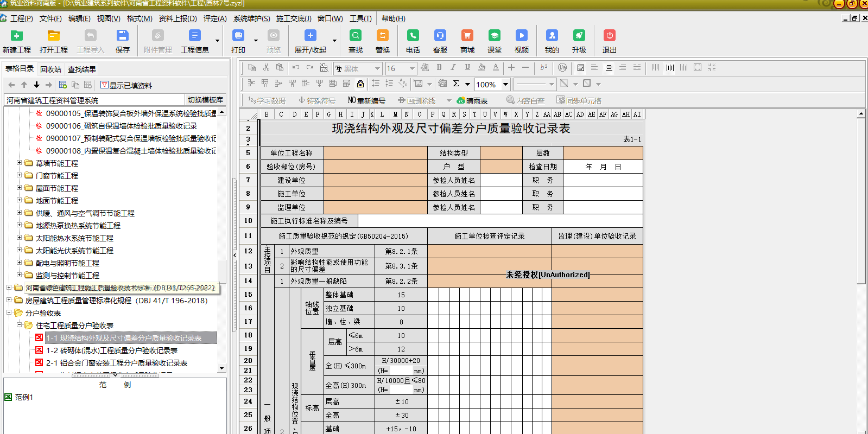Click the 切换模板库 button
868x434 pixels.
coord(205,100)
